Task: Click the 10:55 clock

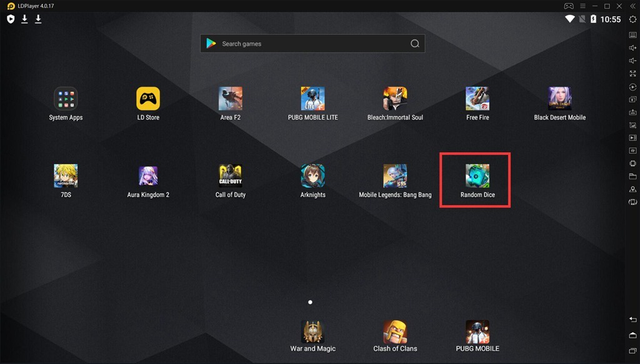Action: (611, 19)
